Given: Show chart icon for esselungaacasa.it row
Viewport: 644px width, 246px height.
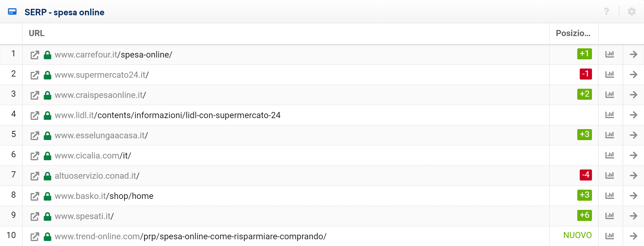Looking at the screenshot, I should [x=610, y=135].
